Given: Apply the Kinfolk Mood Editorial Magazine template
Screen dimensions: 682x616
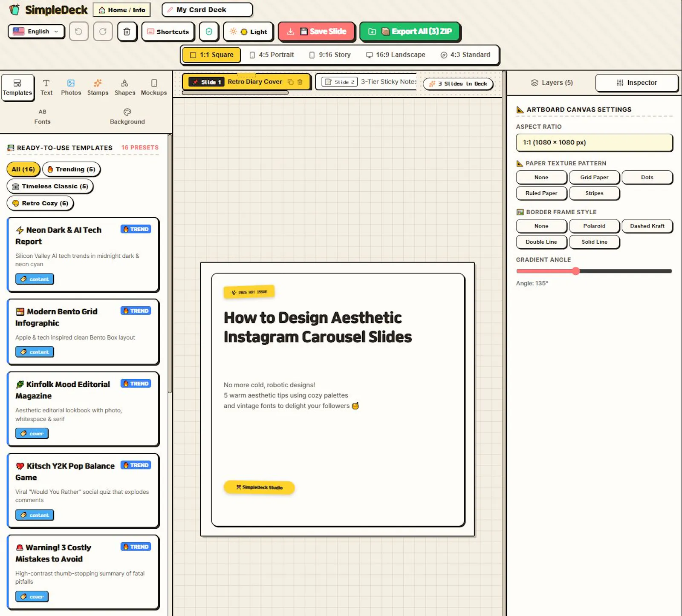Looking at the screenshot, I should tap(83, 409).
